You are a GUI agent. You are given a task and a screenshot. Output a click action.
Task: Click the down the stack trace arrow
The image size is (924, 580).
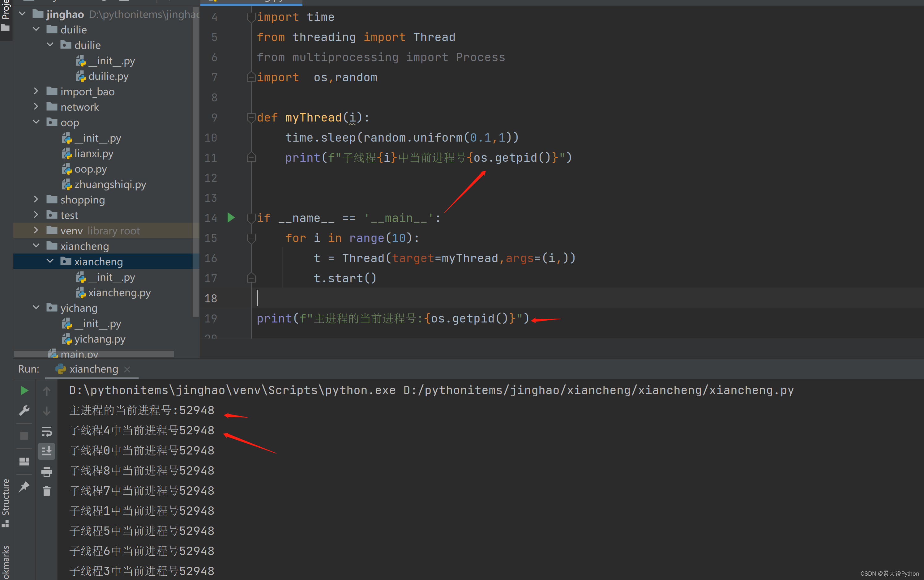(47, 411)
